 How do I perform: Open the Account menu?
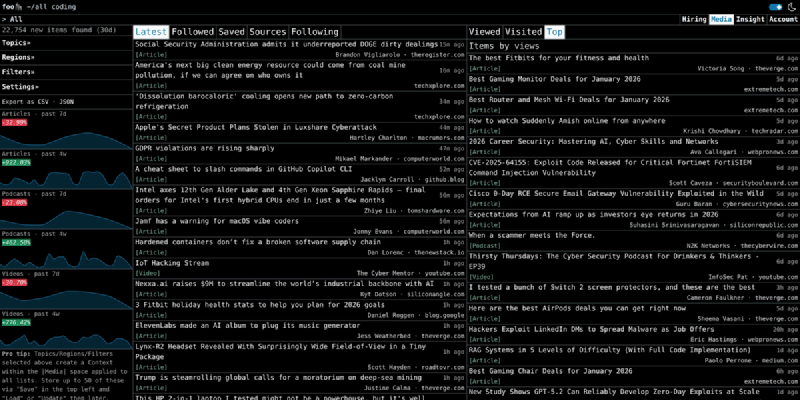point(783,19)
